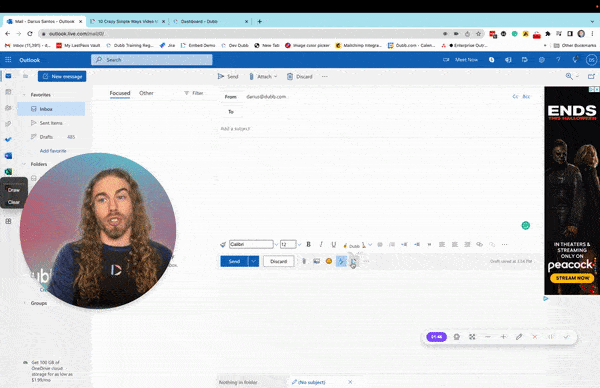This screenshot has width=600, height=388.
Task: Apply Underline formatting
Action: [334, 244]
